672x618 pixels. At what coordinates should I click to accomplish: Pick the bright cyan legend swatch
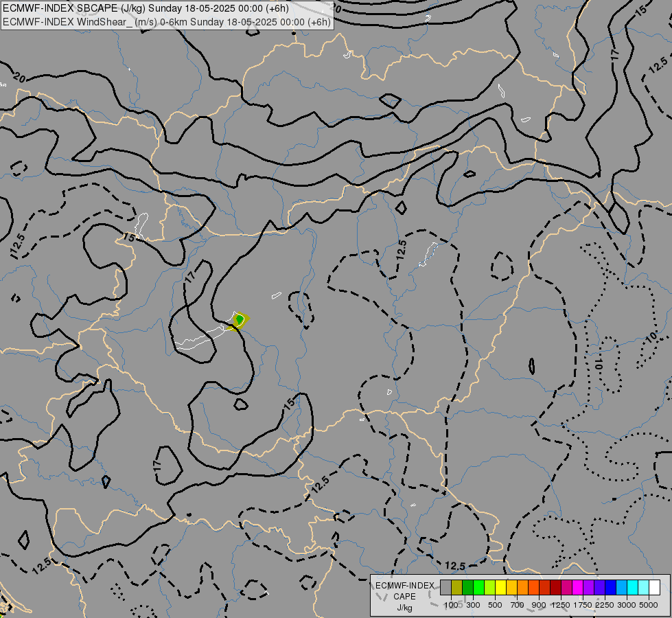(x=632, y=587)
